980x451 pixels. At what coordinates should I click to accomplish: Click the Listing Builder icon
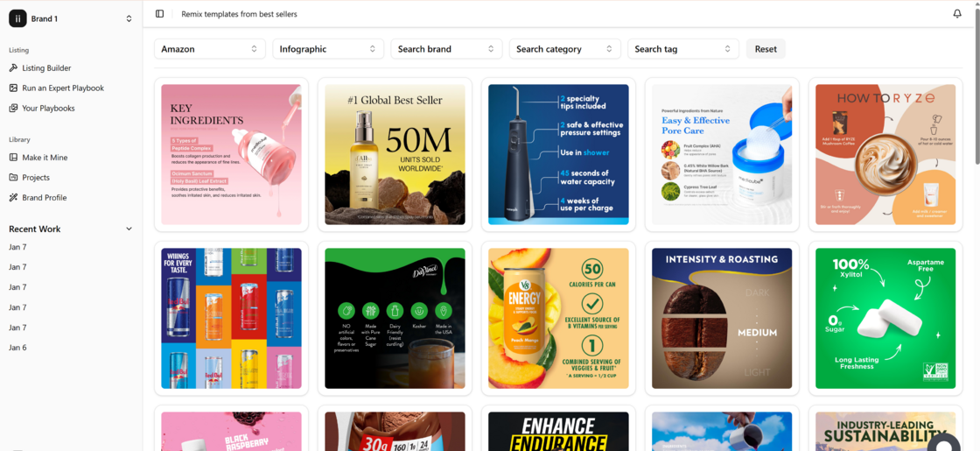13,68
